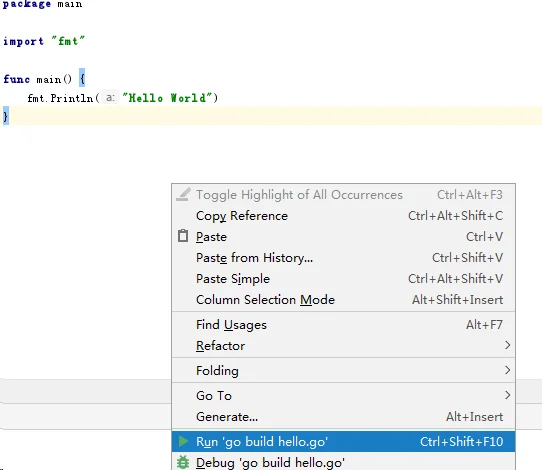Select Copy Reference from context menu

point(343,216)
